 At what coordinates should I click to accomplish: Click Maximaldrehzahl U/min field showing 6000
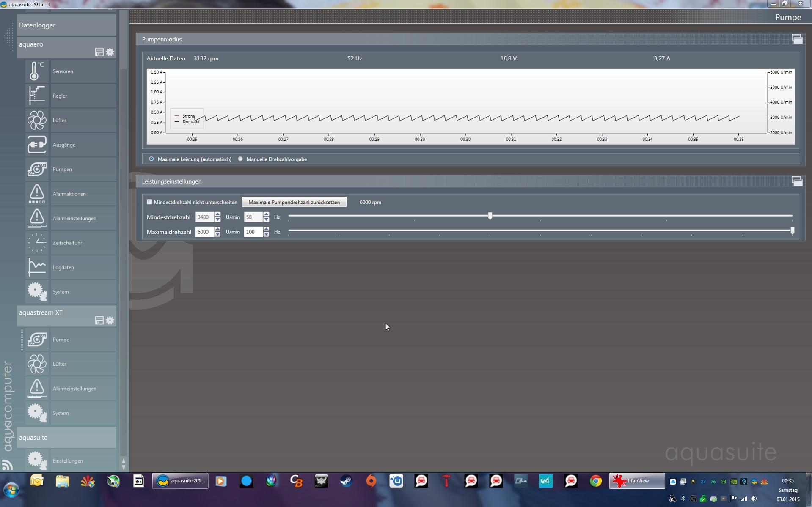click(x=205, y=232)
